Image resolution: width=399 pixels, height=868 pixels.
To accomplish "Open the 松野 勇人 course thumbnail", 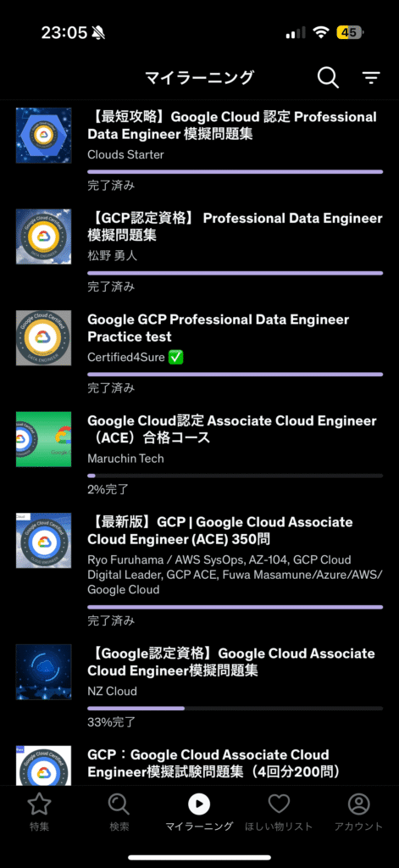I will click(44, 237).
